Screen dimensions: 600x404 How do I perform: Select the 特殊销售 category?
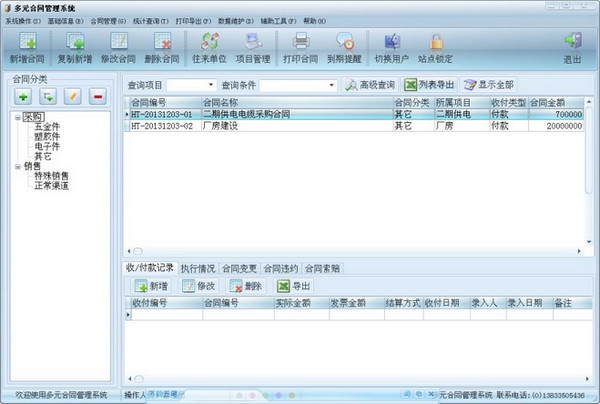coord(52,176)
